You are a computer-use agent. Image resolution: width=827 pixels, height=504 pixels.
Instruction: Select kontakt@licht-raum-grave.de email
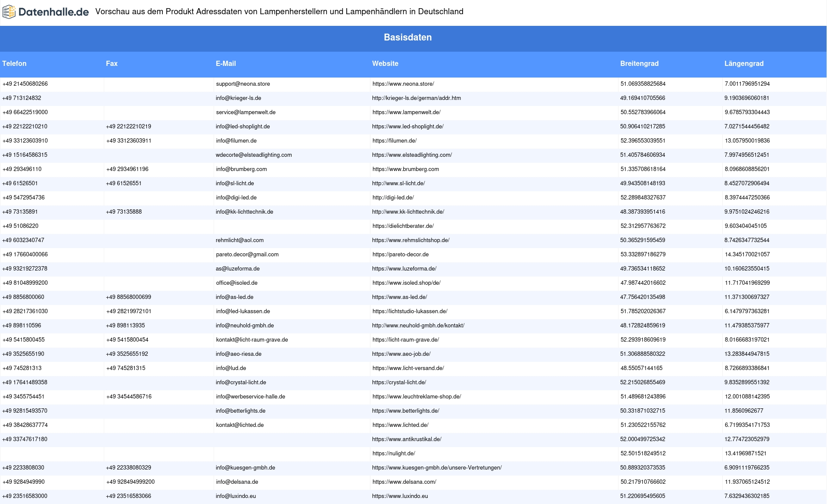tap(252, 340)
